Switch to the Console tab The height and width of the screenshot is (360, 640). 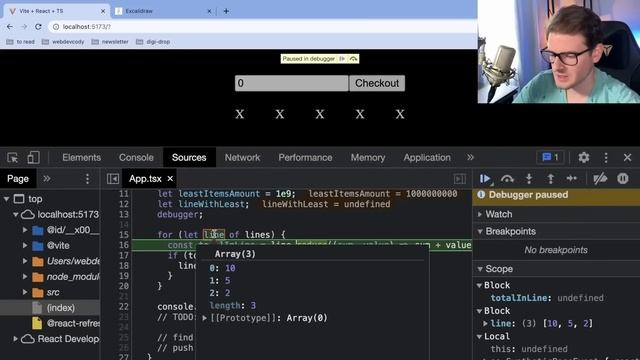pos(136,158)
